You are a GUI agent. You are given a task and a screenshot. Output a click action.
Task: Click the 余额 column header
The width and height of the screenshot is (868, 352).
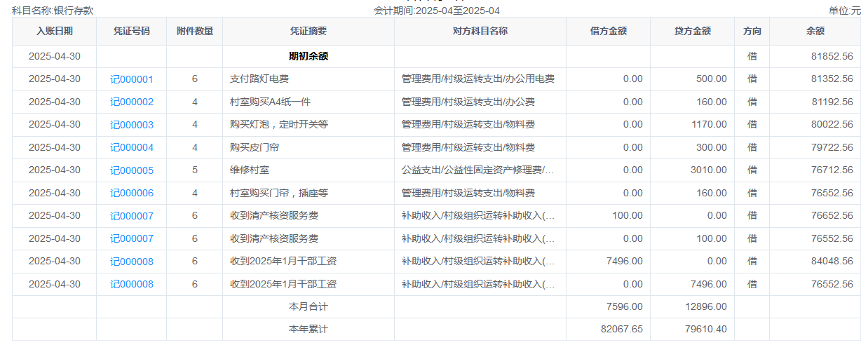(x=815, y=31)
